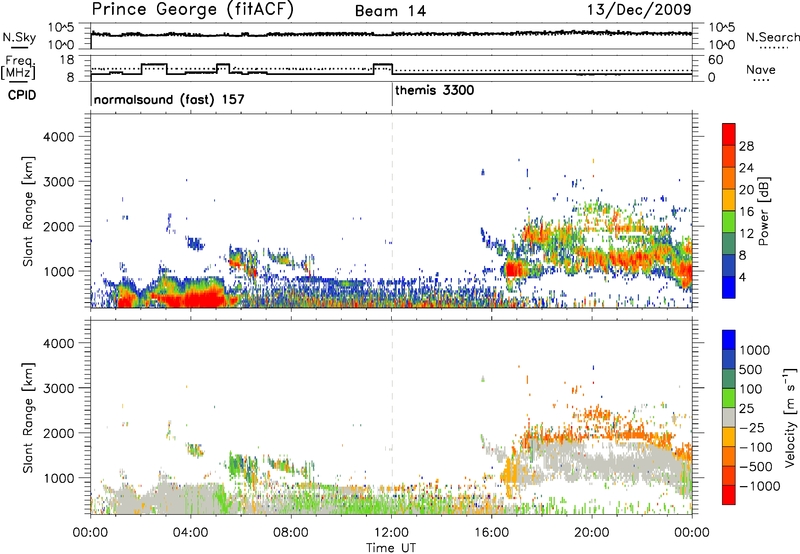
Task: Click the left '10^5' noise axis value
Action: (x=61, y=28)
